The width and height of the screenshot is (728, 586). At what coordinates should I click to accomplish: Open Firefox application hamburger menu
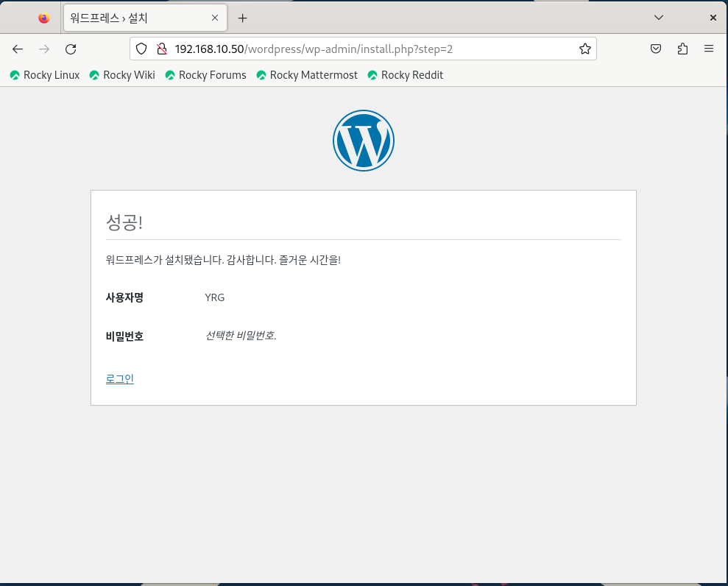(x=709, y=49)
